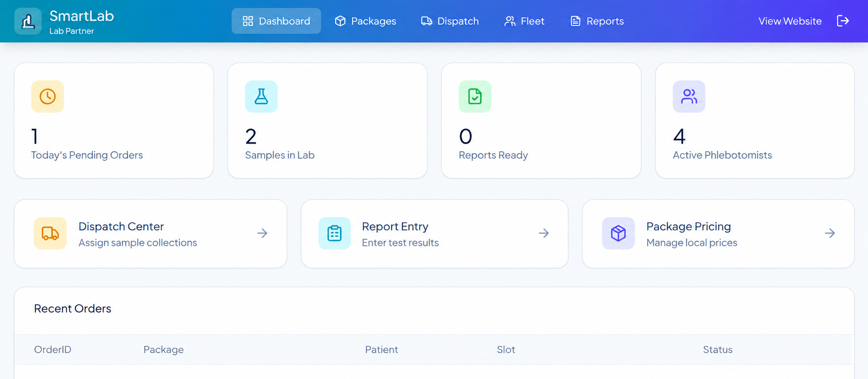Click the SmartLab brand name

point(81,16)
